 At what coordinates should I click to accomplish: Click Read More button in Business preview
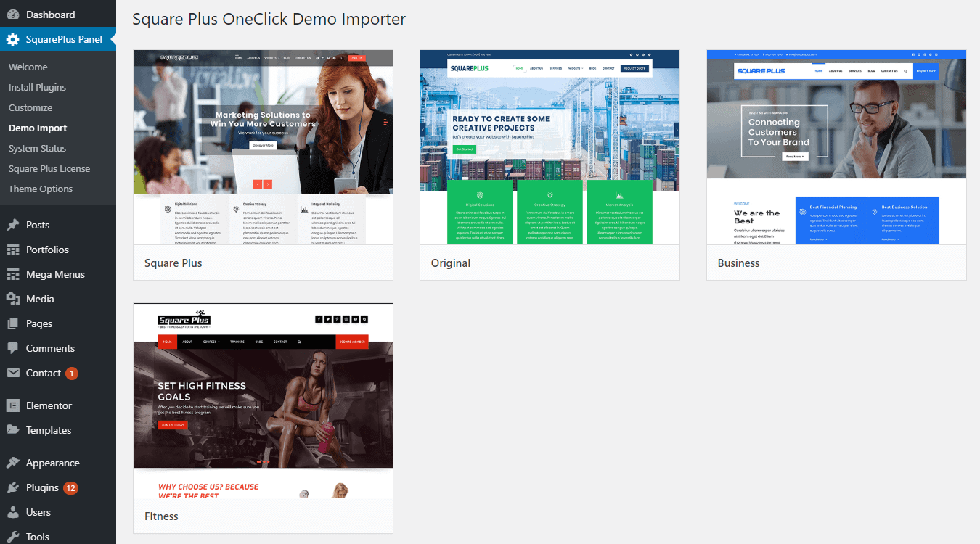click(796, 156)
